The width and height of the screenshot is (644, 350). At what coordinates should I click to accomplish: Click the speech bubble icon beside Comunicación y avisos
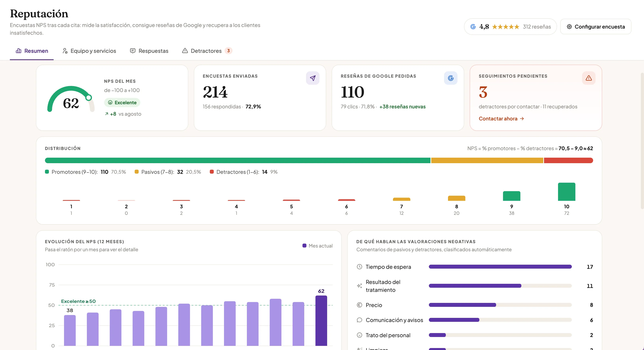(x=359, y=320)
